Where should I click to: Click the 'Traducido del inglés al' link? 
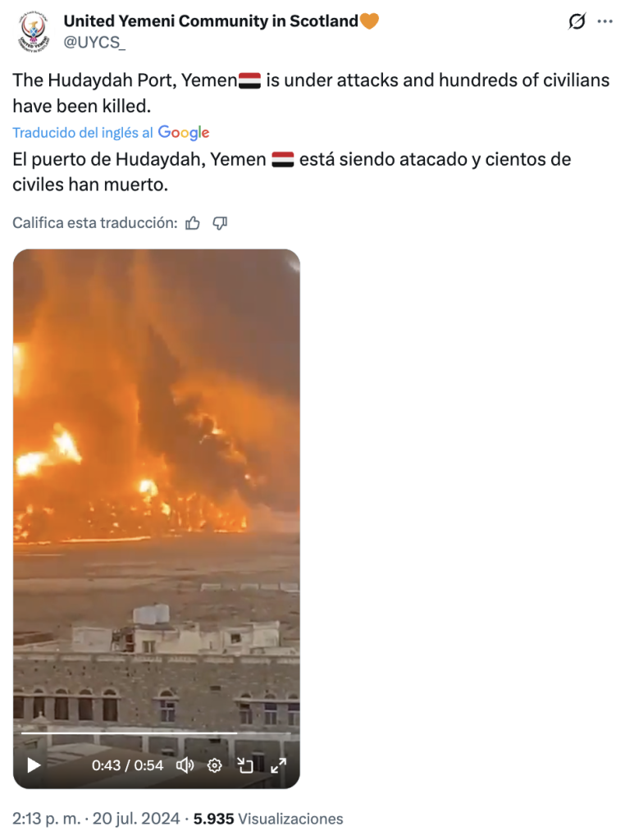pos(83,132)
